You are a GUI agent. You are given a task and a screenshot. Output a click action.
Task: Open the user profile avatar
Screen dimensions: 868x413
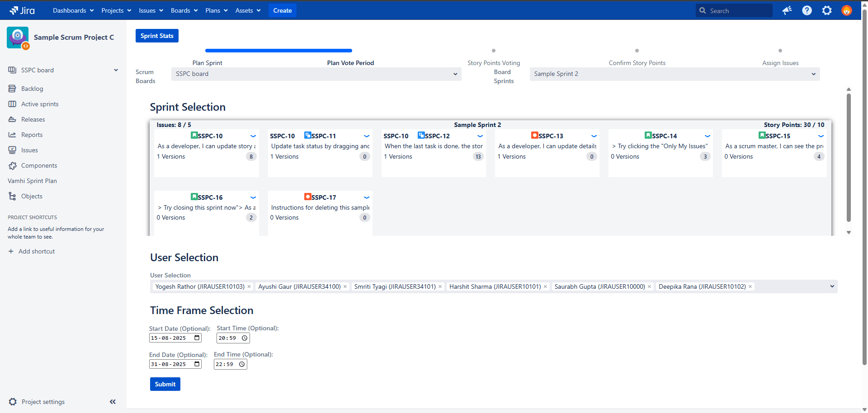[847, 10]
